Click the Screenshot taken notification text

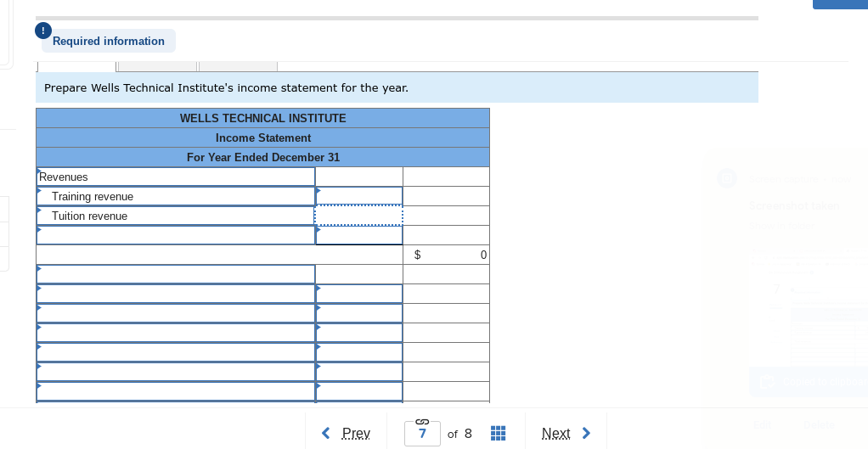pyautogui.click(x=794, y=205)
